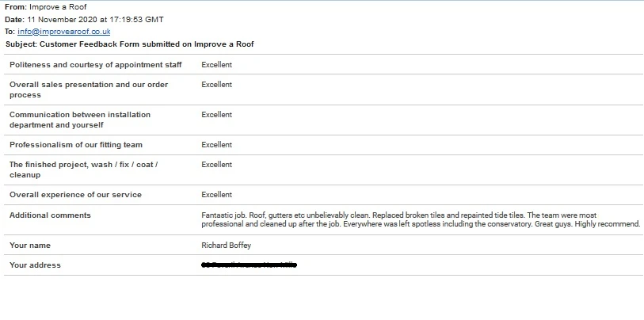Click the Excellent rating for fitting team professionalism
The height and width of the screenshot is (320, 644).
click(216, 145)
